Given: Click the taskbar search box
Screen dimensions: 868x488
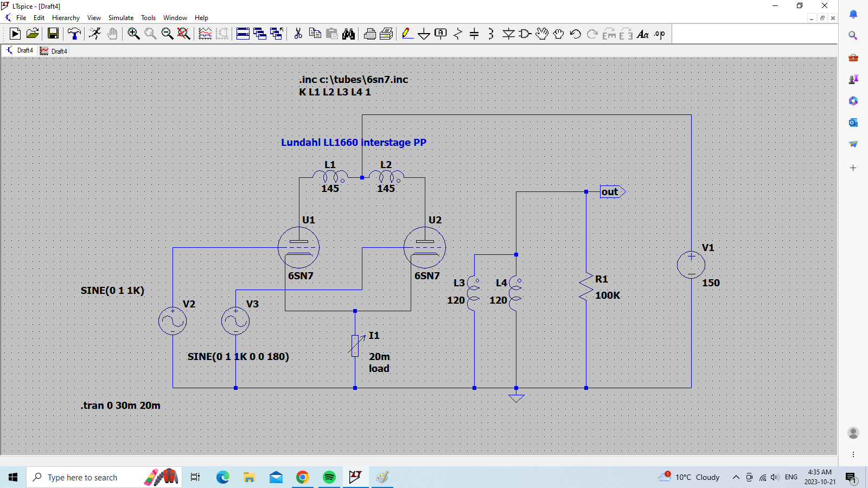Looking at the screenshot, I should (x=103, y=477).
